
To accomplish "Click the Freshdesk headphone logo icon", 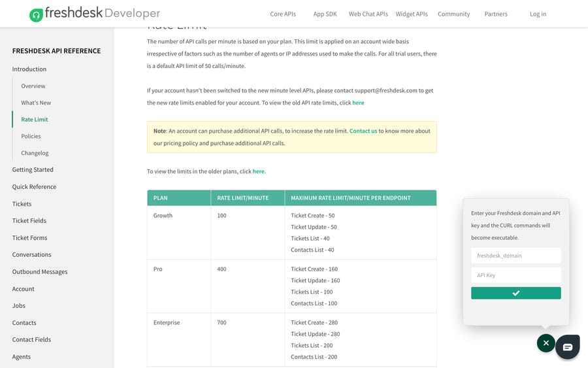I will (x=37, y=15).
